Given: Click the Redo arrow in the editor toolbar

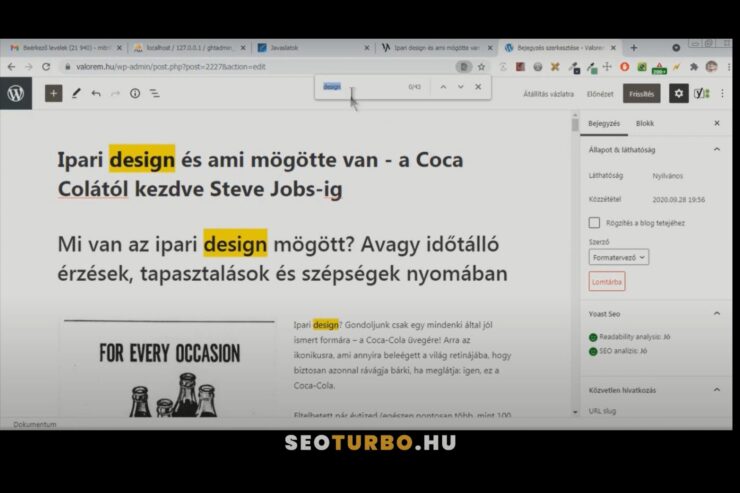Looking at the screenshot, I should click(x=115, y=93).
